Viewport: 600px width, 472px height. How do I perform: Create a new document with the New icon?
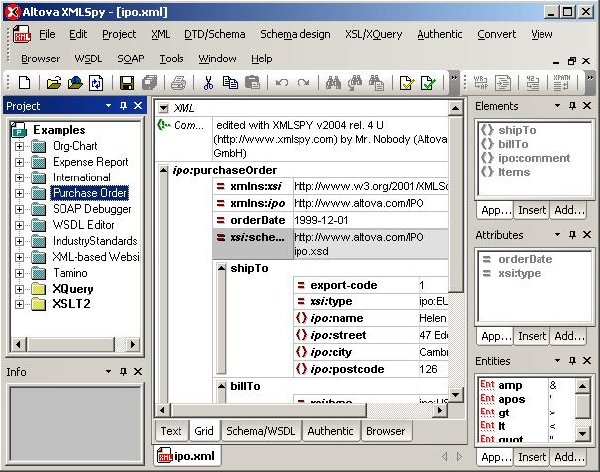coord(24,82)
